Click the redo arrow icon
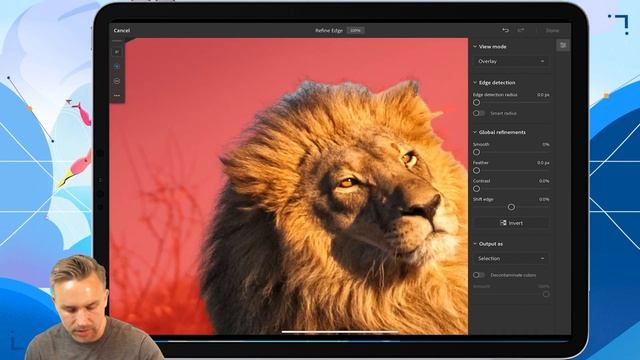 (x=521, y=30)
